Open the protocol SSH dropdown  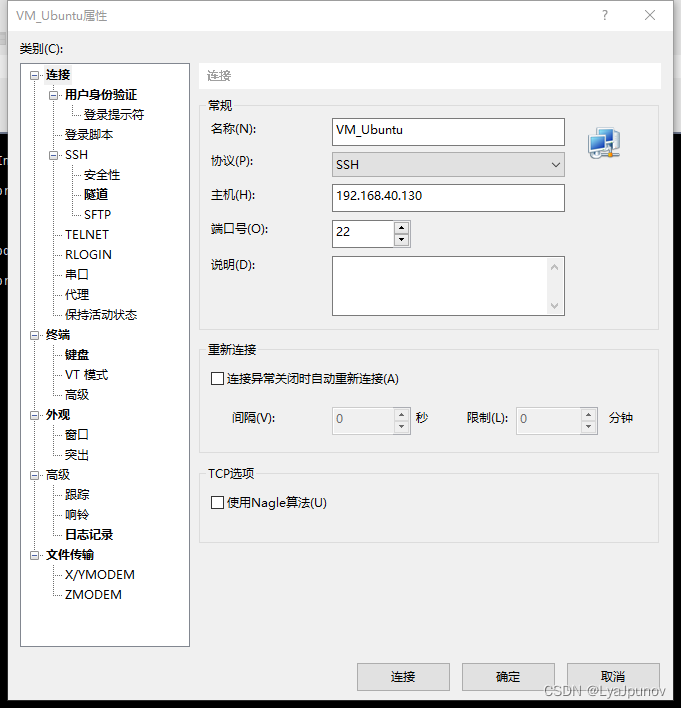(x=448, y=164)
